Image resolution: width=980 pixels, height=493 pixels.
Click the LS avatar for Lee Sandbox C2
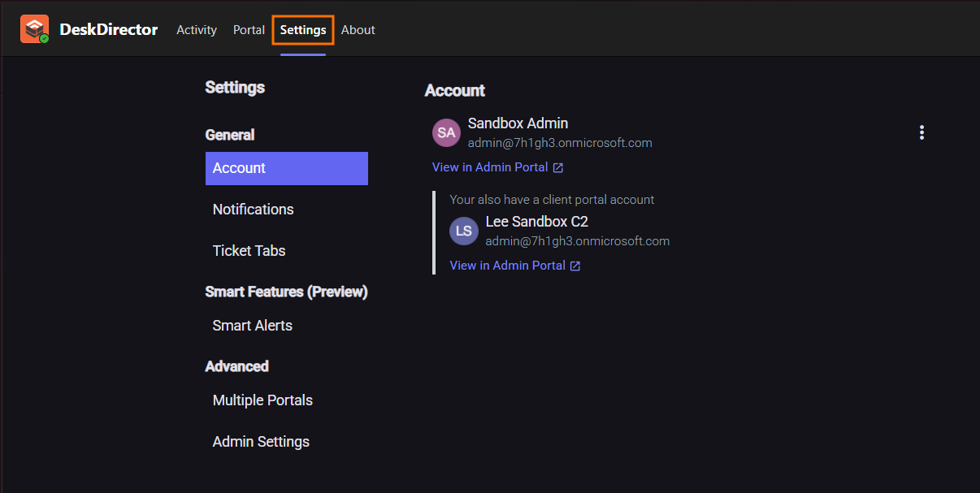(464, 231)
